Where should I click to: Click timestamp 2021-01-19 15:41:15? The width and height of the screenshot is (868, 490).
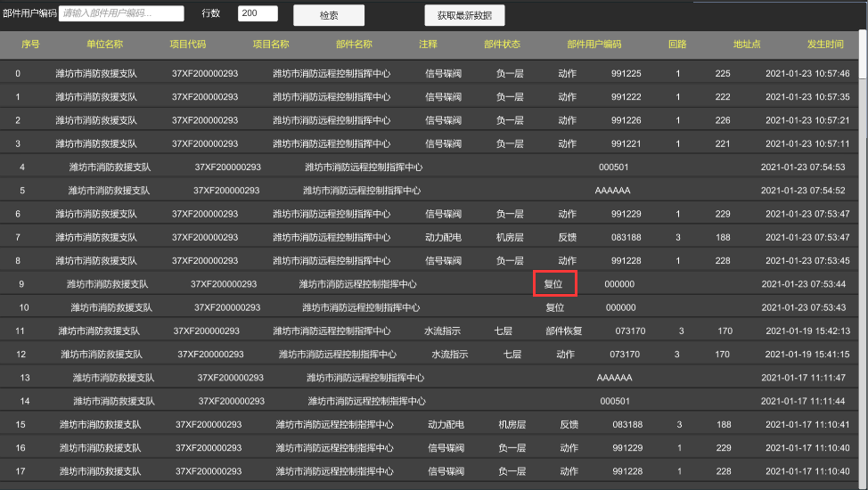[807, 355]
